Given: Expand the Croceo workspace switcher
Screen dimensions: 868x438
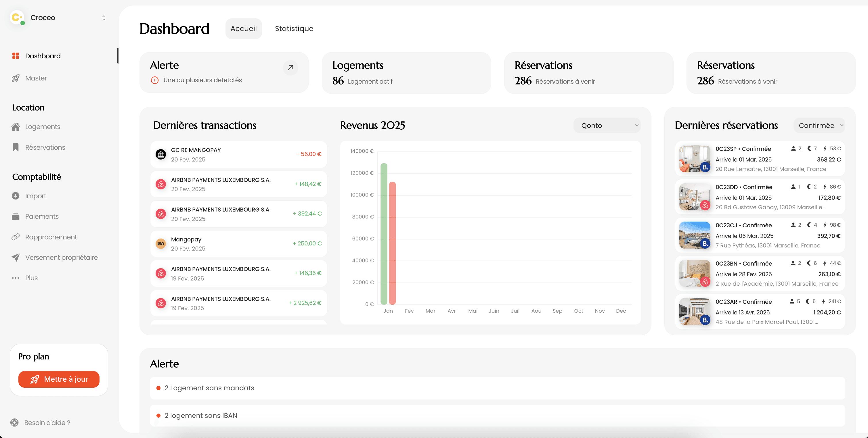Looking at the screenshot, I should pos(104,18).
